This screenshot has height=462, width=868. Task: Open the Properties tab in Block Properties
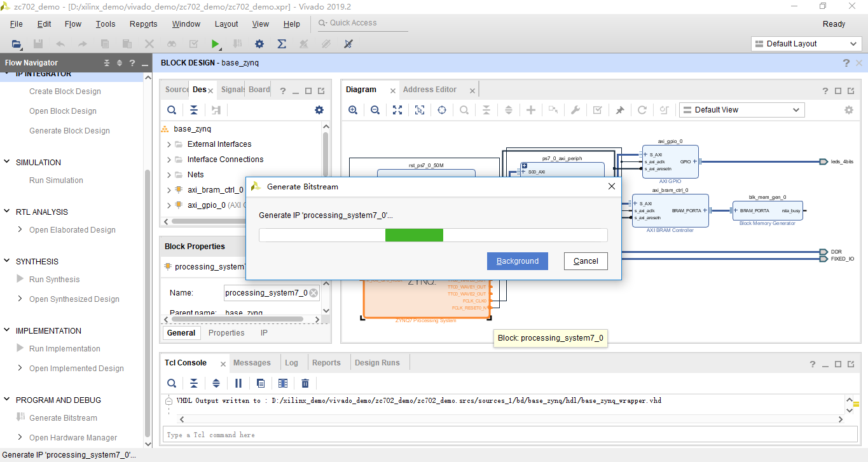coord(226,333)
